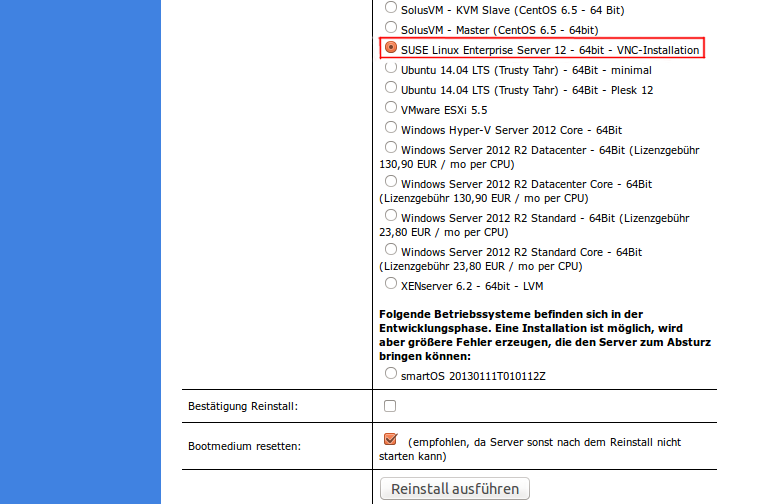Click the Bootmedium resetten label text
The height and width of the screenshot is (504, 768).
[244, 447]
